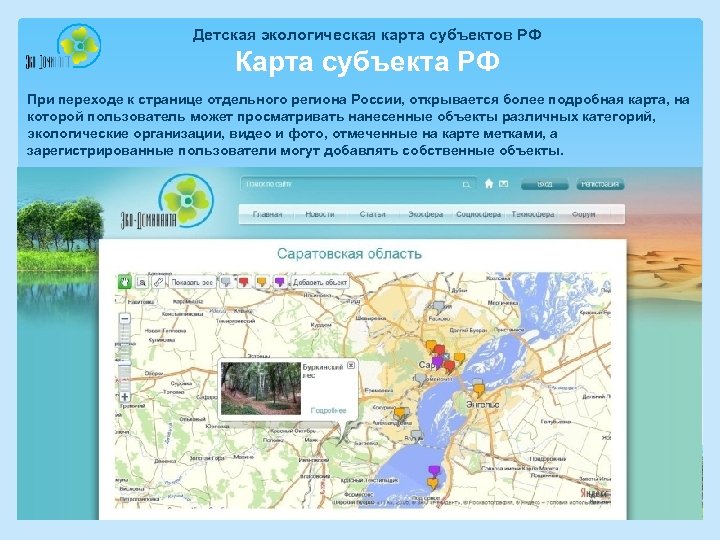Select the ruler distance measuring tool
Screen dimensions: 720x540
tap(158, 282)
